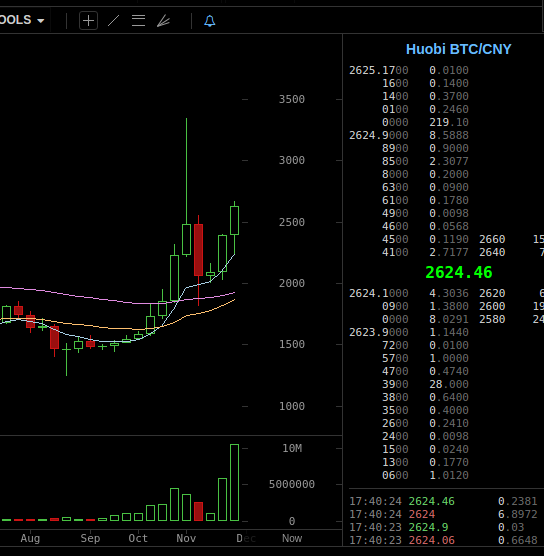Choose the horizontal lines tool
Viewport: 544px width, 556px height.
click(138, 21)
